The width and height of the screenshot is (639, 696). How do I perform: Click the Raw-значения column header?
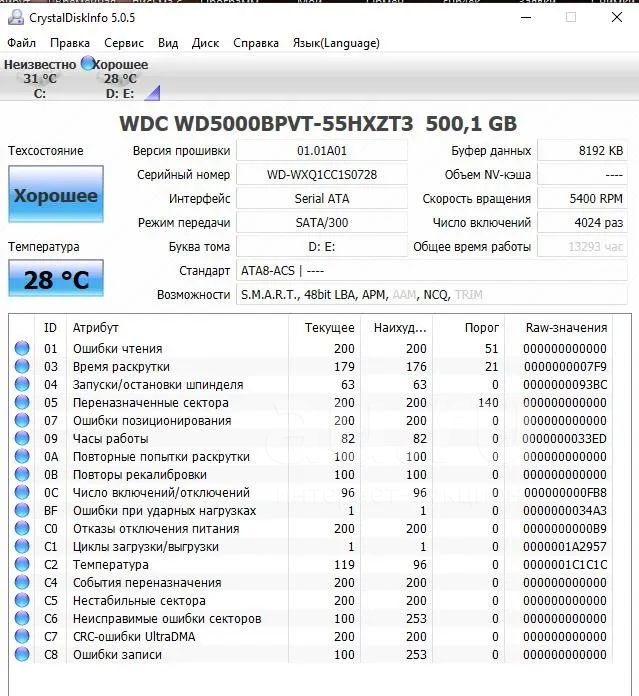click(559, 328)
